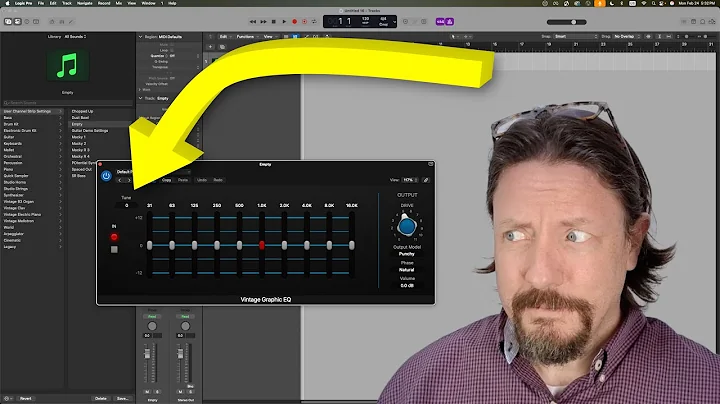
Task: Click the Save button in Library
Action: (122, 398)
